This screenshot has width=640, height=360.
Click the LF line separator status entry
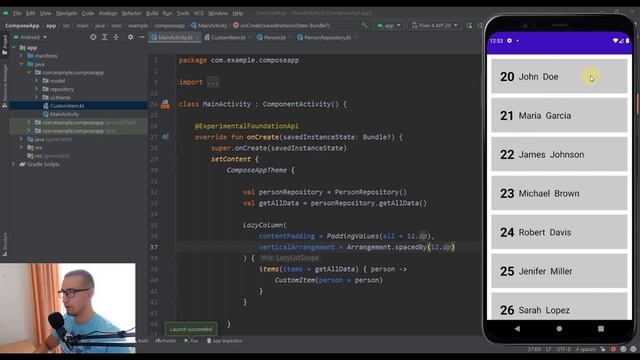(x=548, y=349)
